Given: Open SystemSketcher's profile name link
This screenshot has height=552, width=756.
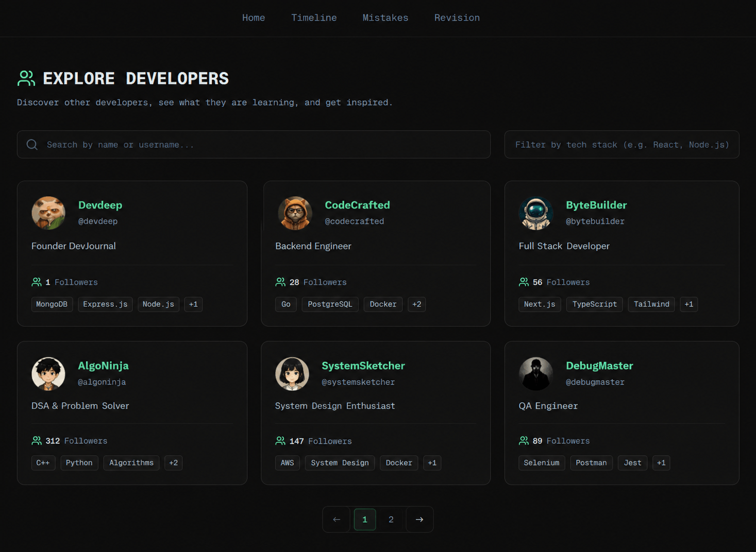Looking at the screenshot, I should [x=363, y=366].
